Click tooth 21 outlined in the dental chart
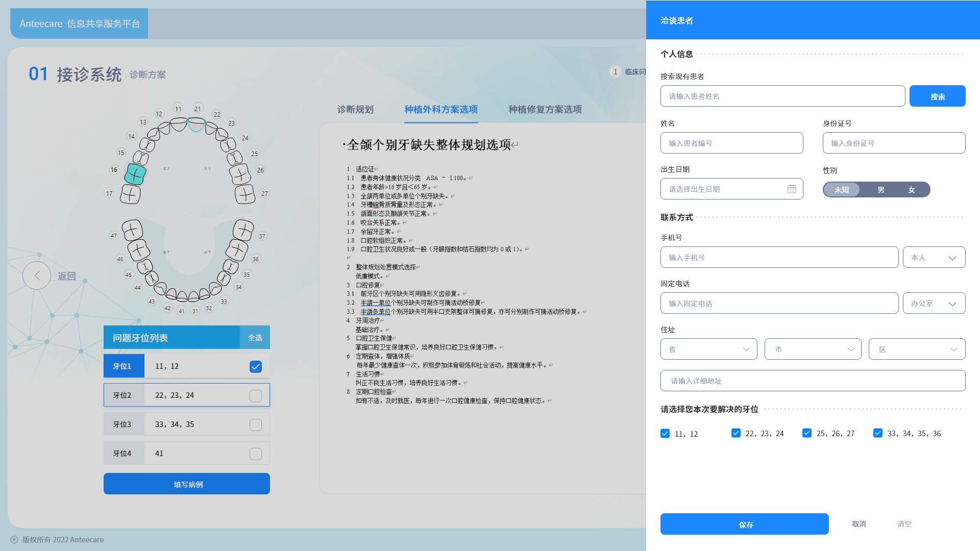This screenshot has height=551, width=980. tap(197, 124)
